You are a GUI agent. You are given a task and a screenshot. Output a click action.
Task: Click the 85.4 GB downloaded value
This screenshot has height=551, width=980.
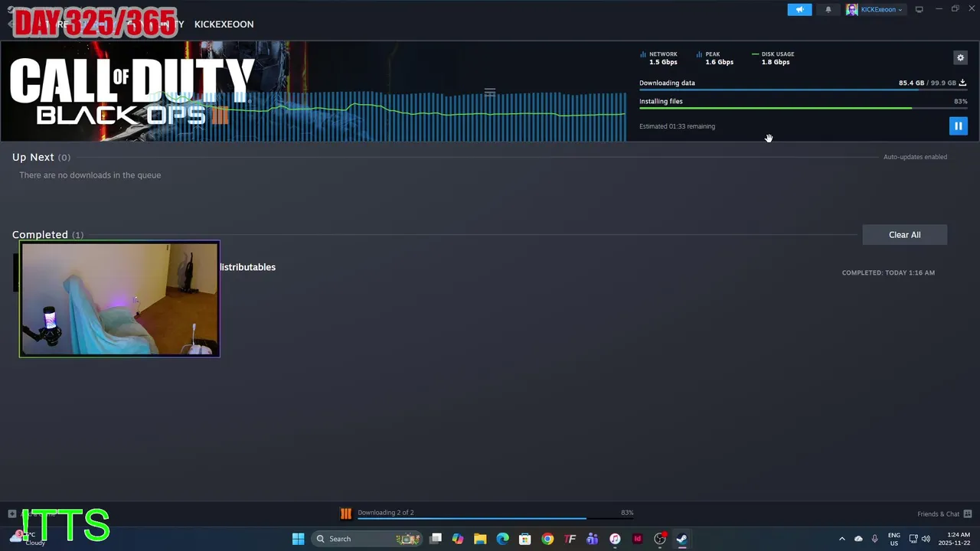point(911,83)
